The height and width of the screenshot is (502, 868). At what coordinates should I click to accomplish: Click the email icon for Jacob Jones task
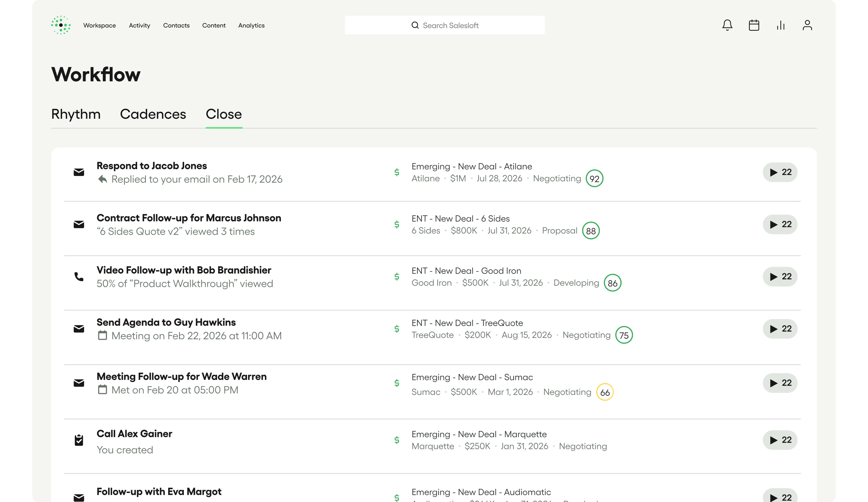coord(79,172)
